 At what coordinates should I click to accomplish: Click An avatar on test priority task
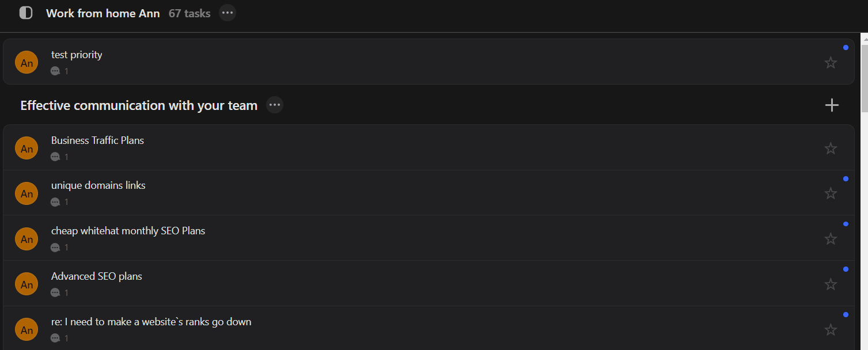pyautogui.click(x=26, y=62)
